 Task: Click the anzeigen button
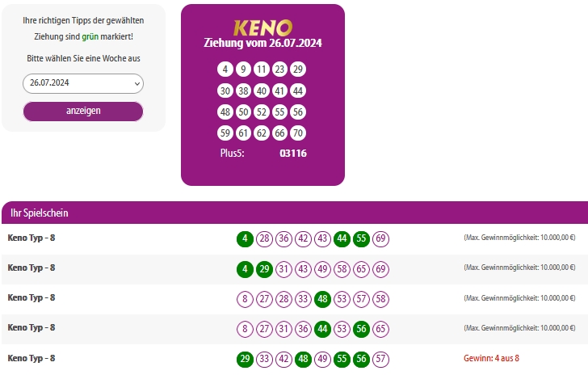click(83, 111)
